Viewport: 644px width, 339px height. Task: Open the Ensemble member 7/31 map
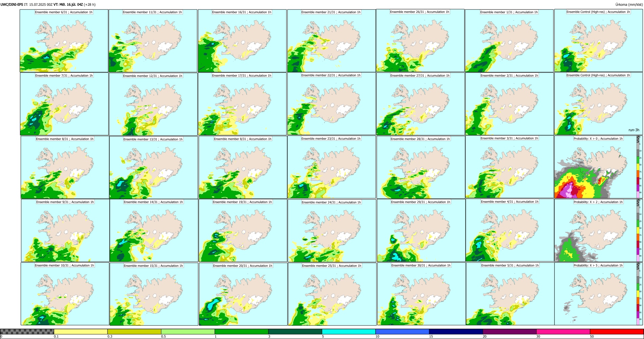click(64, 104)
